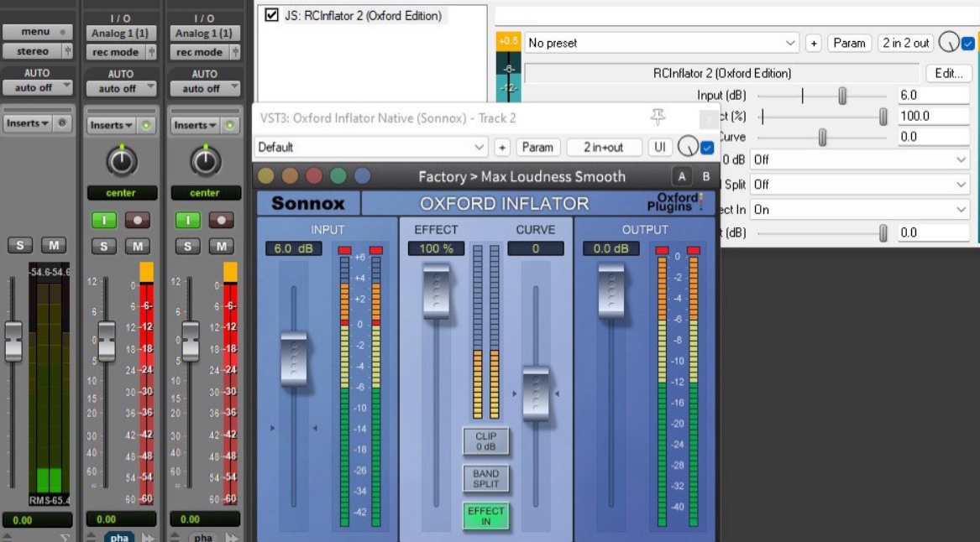The height and width of the screenshot is (542, 980).
Task: Uncheck JS: RCInflator 2 in FX list
Action: [271, 15]
